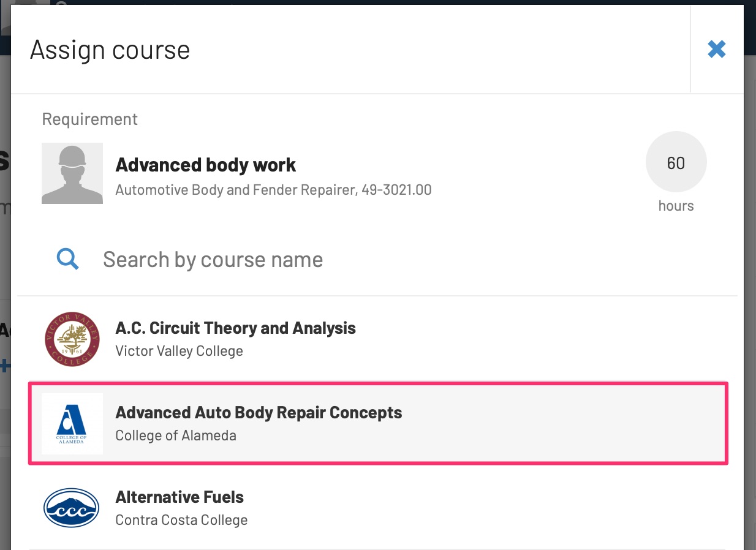Click the Victor Valley College seal logo

click(72, 339)
